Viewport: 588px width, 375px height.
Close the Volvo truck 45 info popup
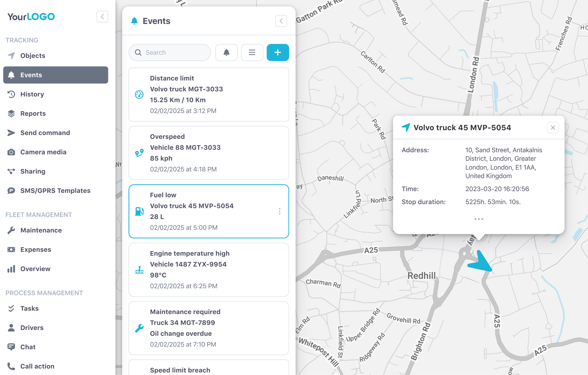(553, 128)
